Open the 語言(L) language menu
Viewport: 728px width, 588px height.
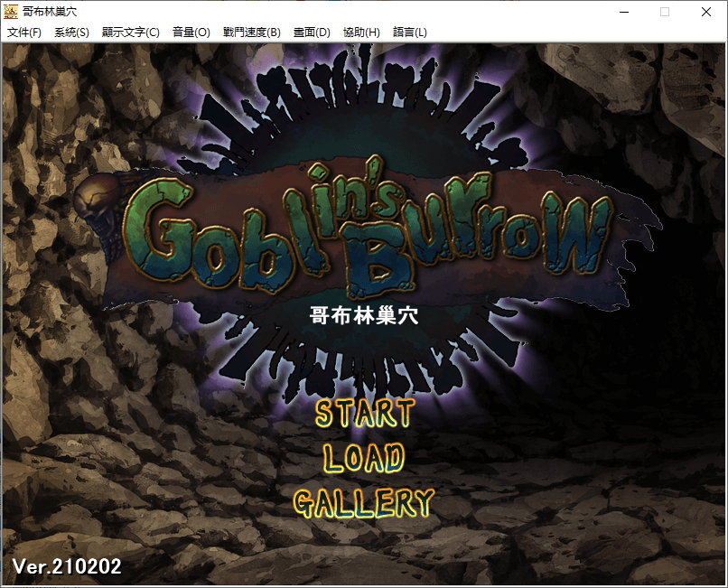[x=410, y=33]
